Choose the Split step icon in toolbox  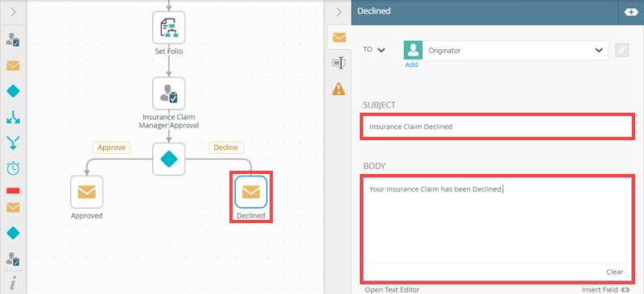[x=13, y=118]
